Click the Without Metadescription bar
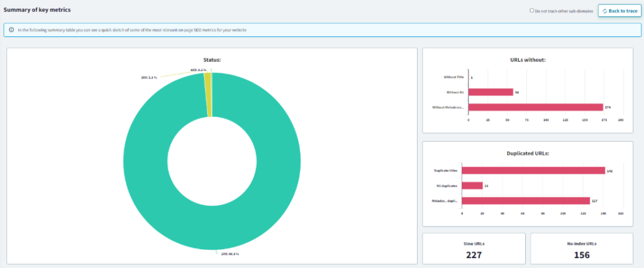 (x=536, y=108)
